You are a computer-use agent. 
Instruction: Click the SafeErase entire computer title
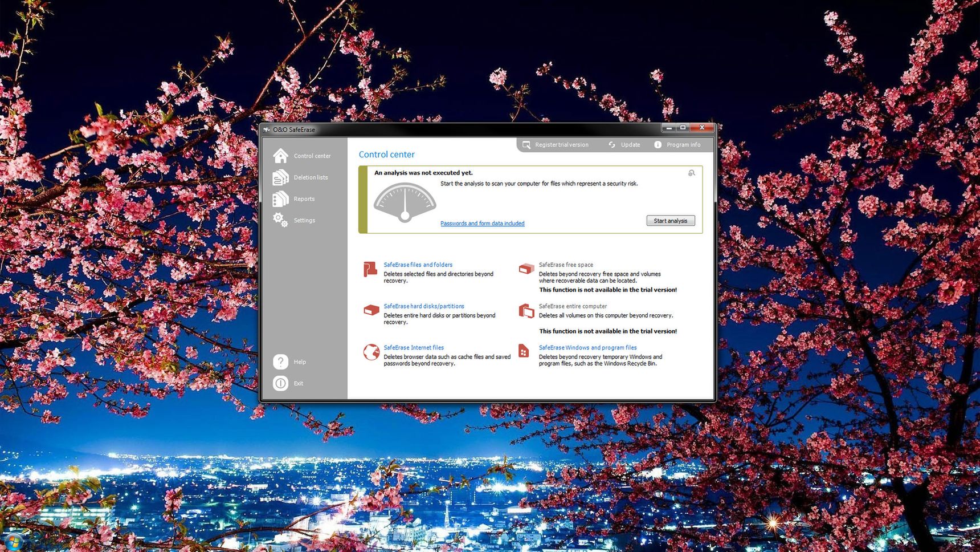(573, 306)
